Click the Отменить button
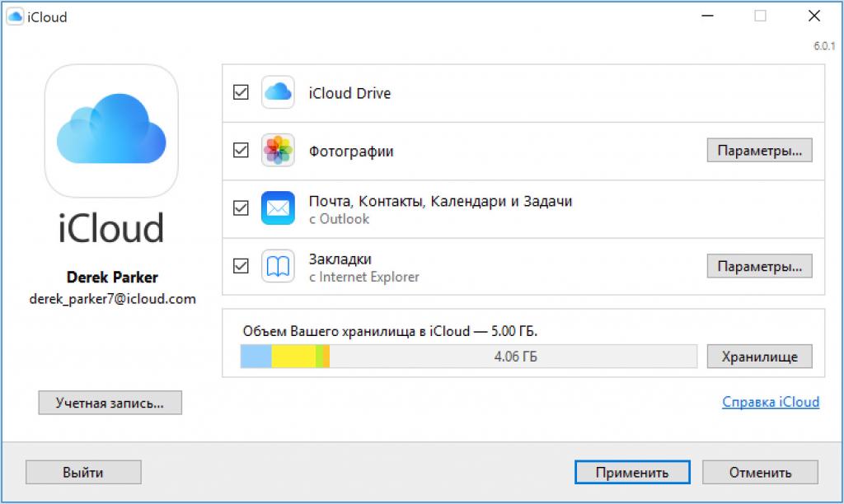This screenshot has width=844, height=504. pyautogui.click(x=760, y=472)
